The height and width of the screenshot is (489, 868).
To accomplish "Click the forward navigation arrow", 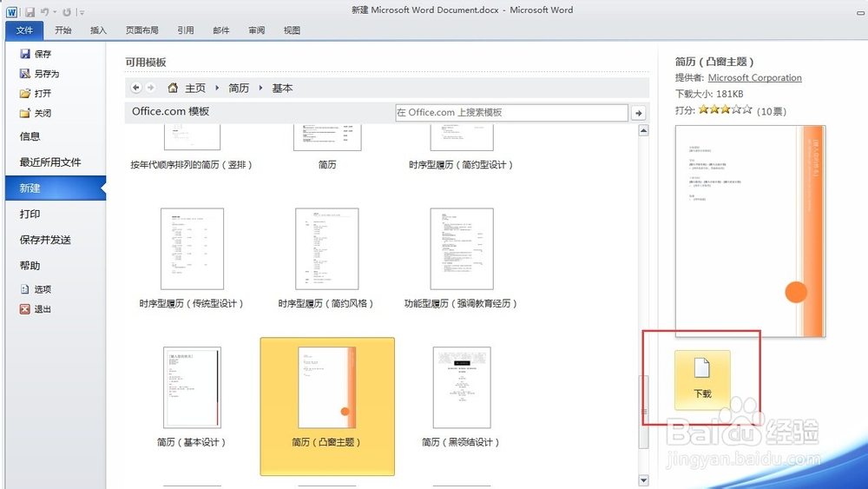I will (150, 88).
